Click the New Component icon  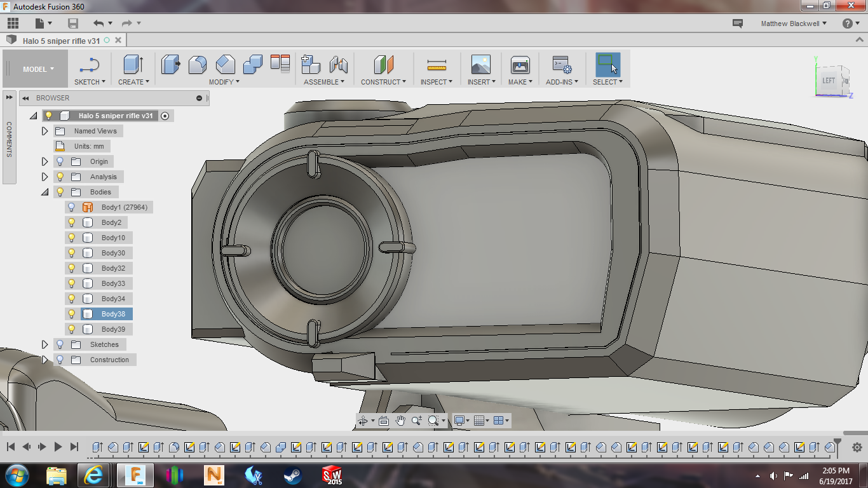(311, 64)
